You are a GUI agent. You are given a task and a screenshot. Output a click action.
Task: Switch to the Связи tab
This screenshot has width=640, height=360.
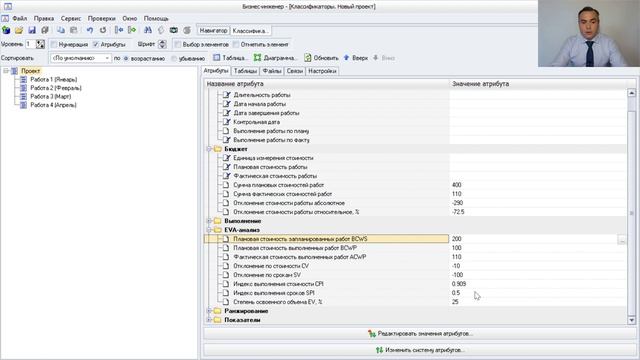295,71
